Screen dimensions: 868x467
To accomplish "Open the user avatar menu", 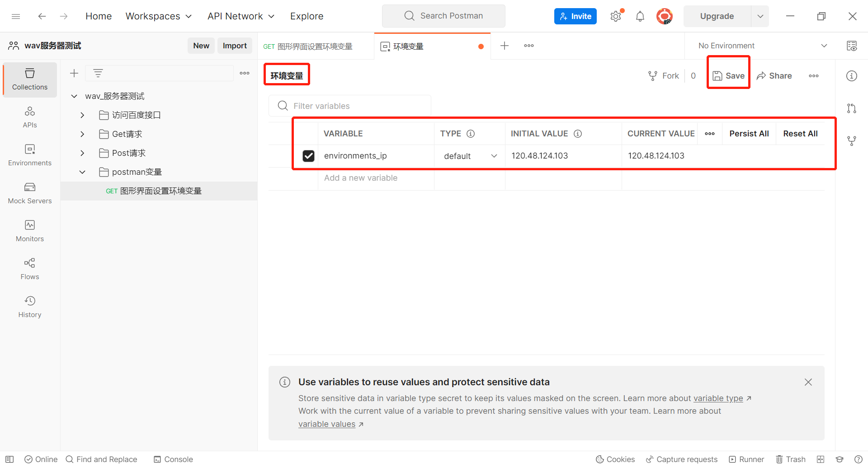I will pyautogui.click(x=665, y=16).
